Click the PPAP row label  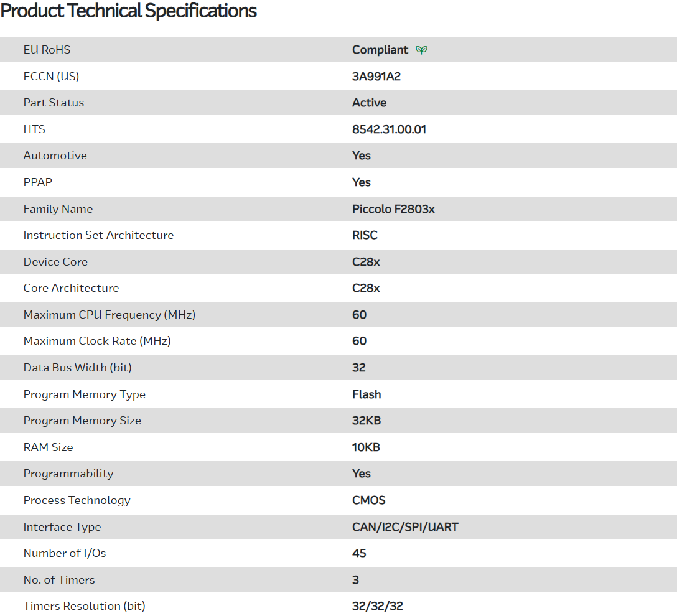click(x=38, y=182)
